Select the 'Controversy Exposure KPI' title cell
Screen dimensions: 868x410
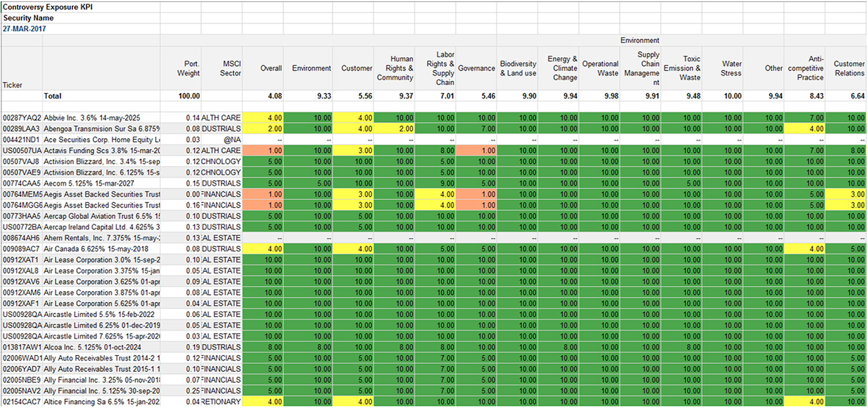click(x=47, y=8)
